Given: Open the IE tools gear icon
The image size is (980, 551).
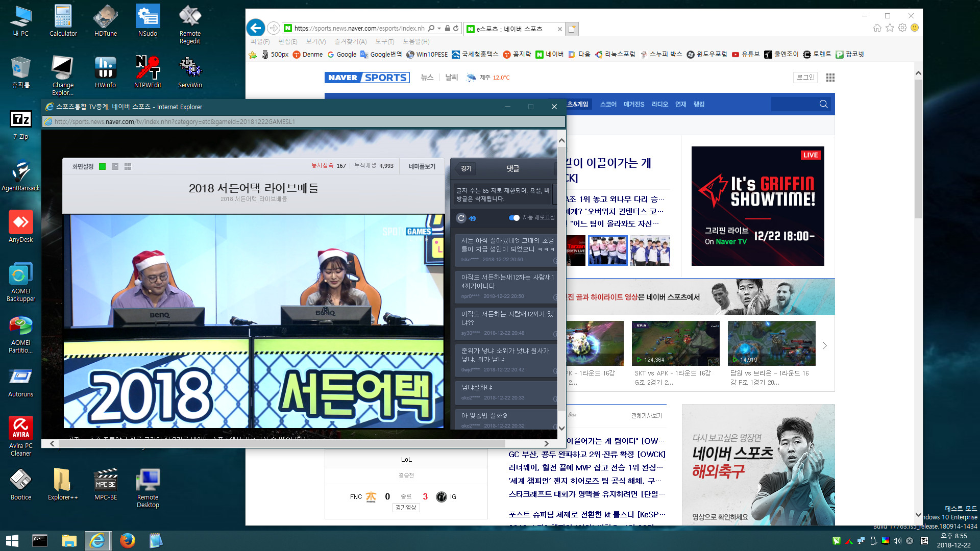Looking at the screenshot, I should click(902, 28).
